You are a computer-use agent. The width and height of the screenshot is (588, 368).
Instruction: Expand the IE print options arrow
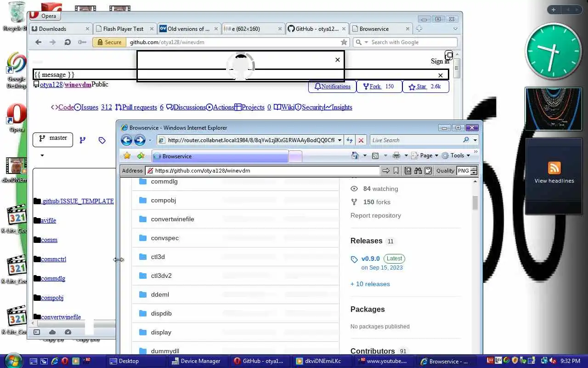pos(406,155)
